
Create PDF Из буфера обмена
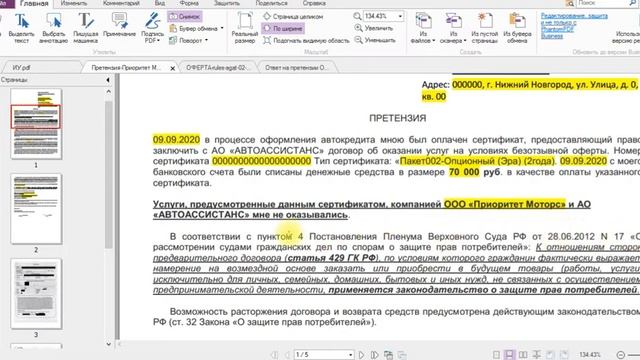517,29
